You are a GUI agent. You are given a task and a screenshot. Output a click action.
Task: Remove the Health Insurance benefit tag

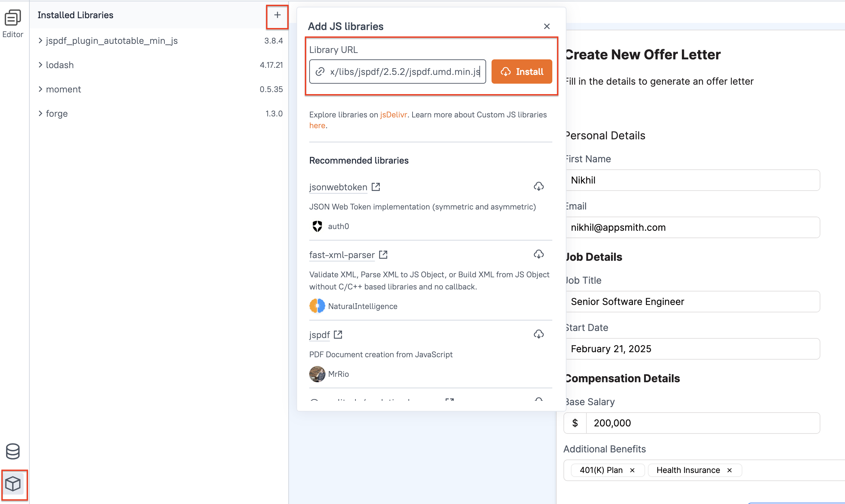point(729,470)
